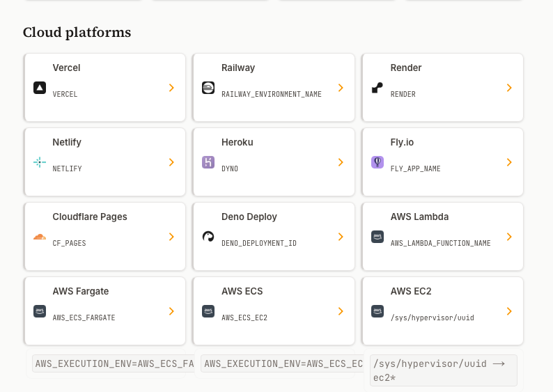Viewport: 553px width, 392px height.
Task: Click the Render logo icon
Action: click(377, 88)
